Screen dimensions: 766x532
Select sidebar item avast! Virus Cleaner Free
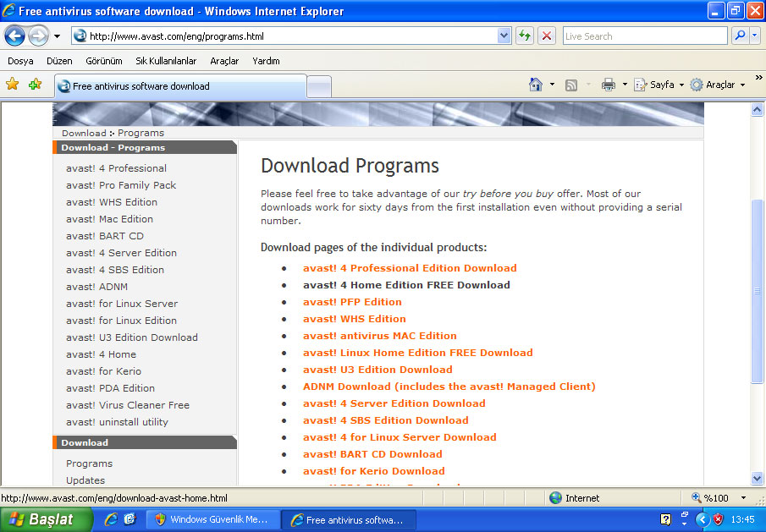(x=128, y=405)
